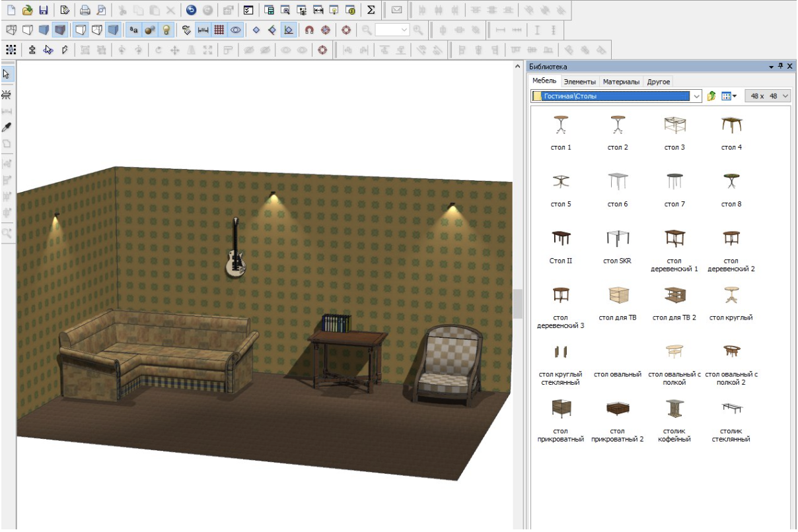Expand the library view mode dropdown arrow
Screen dimensions: 798x532
[735, 96]
